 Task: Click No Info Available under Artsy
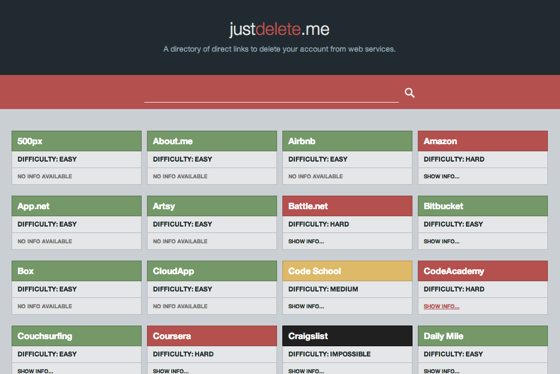point(180,241)
